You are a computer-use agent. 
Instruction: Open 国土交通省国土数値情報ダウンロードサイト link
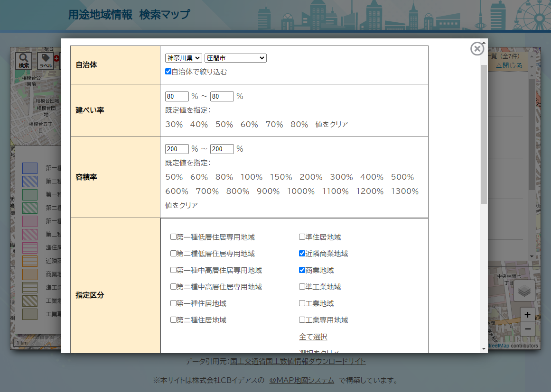298,361
